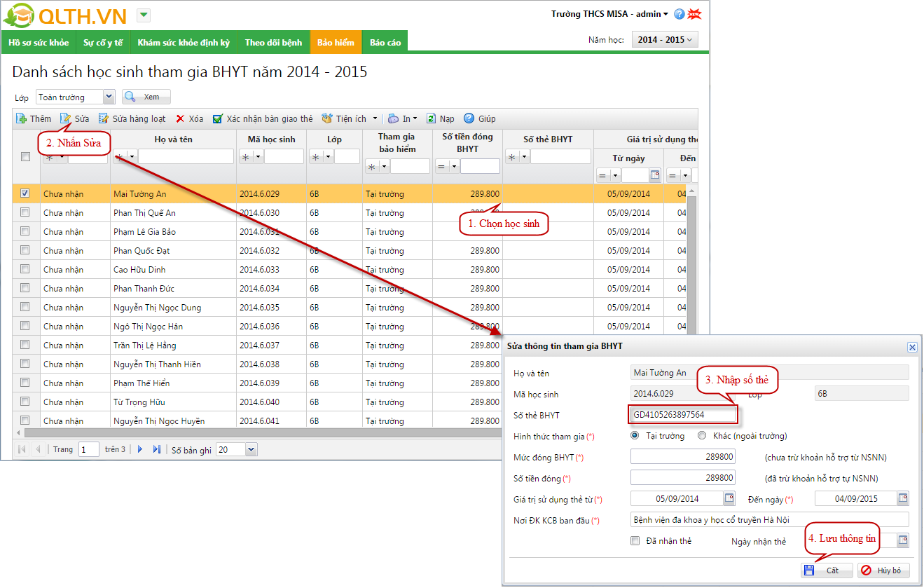Screen dimensions: 924x588
Task: Open the blue help icon in the header
Action: [679, 14]
